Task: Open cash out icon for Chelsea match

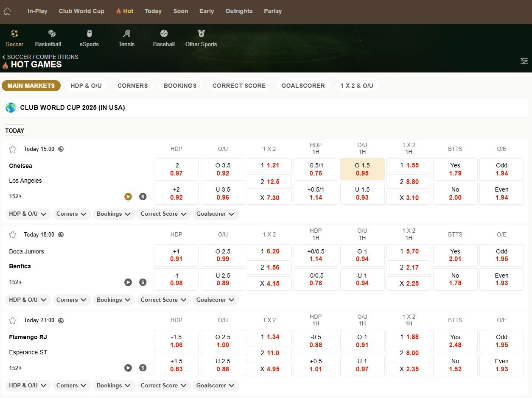Action: (x=143, y=197)
